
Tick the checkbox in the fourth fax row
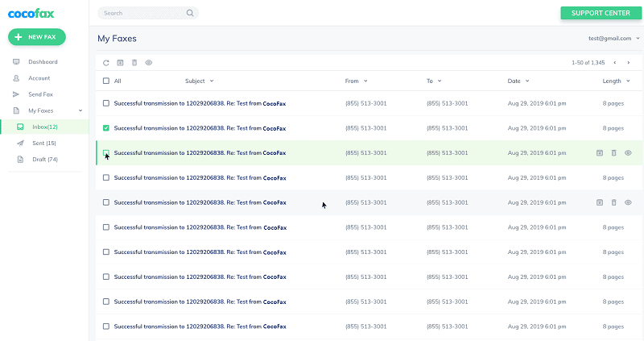point(106,177)
